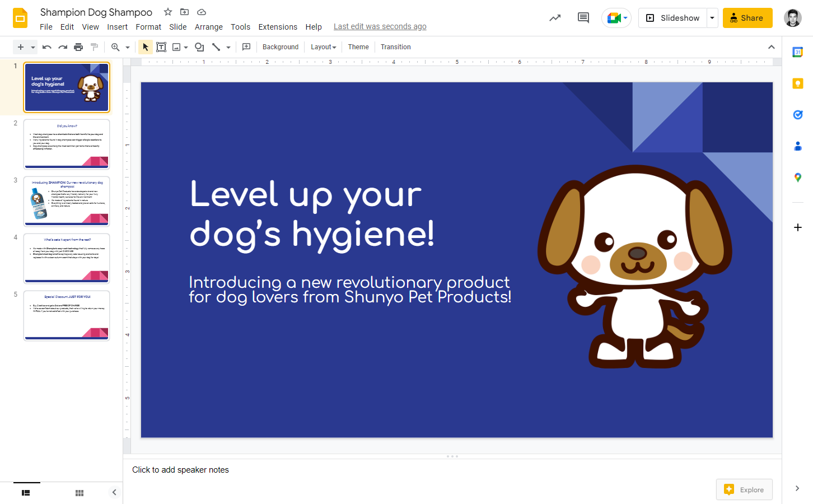This screenshot has height=504, width=813.
Task: Open Google Keep in the side panel
Action: [798, 83]
